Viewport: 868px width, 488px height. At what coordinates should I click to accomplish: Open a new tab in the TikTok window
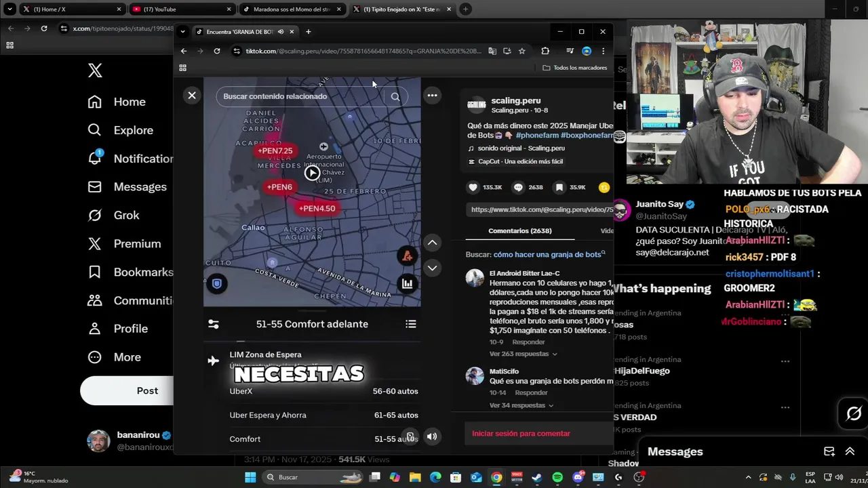pos(309,32)
